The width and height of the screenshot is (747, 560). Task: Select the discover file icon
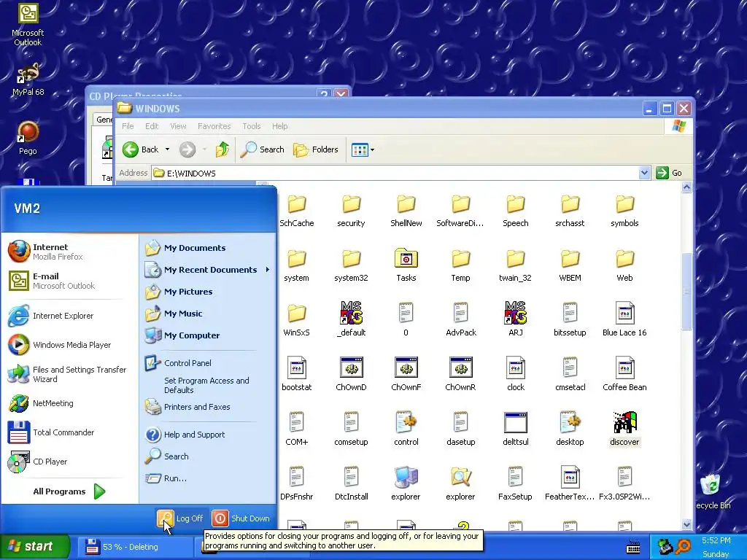[x=624, y=422]
